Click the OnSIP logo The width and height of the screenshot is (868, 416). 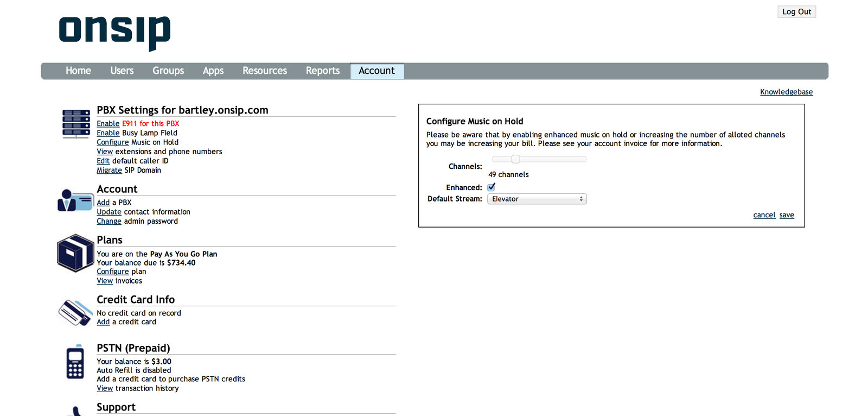(x=114, y=32)
